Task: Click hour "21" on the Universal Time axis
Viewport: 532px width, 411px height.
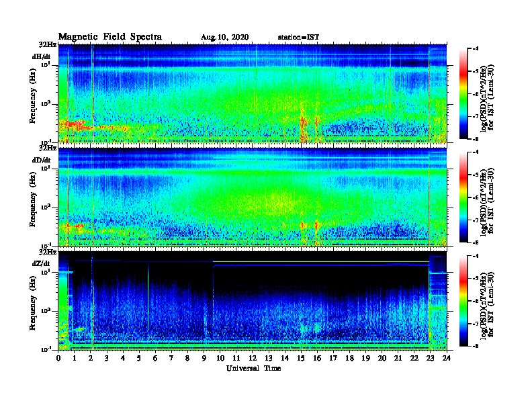Action: pos(398,358)
